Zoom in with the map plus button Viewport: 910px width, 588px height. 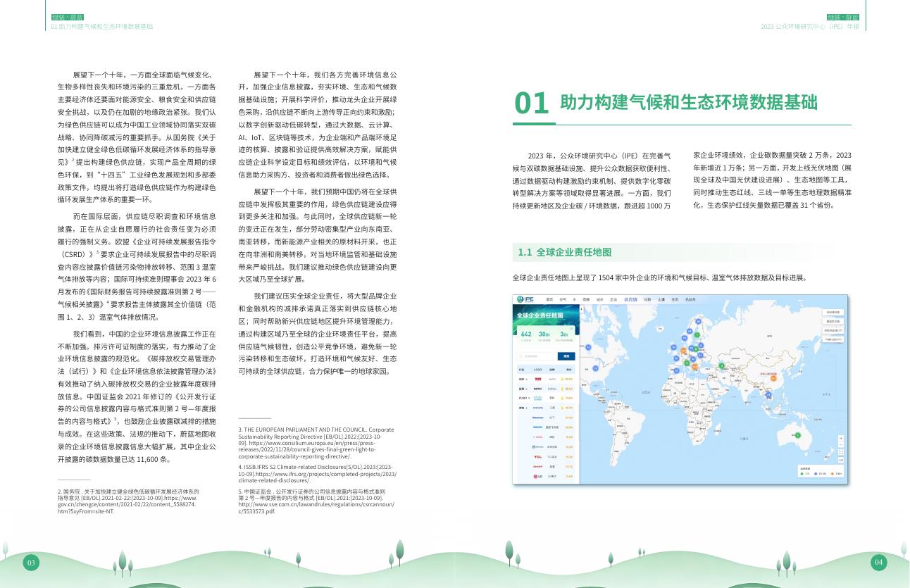[x=841, y=438]
